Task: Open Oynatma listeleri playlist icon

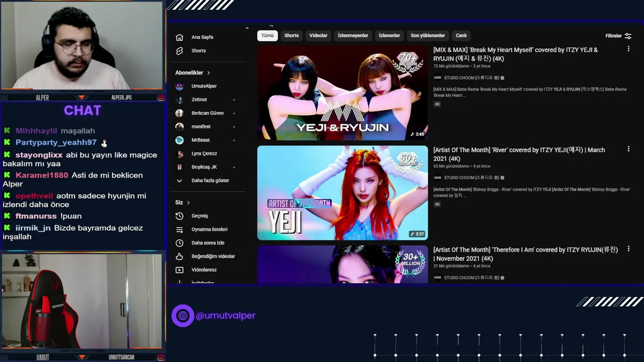Action: click(179, 229)
